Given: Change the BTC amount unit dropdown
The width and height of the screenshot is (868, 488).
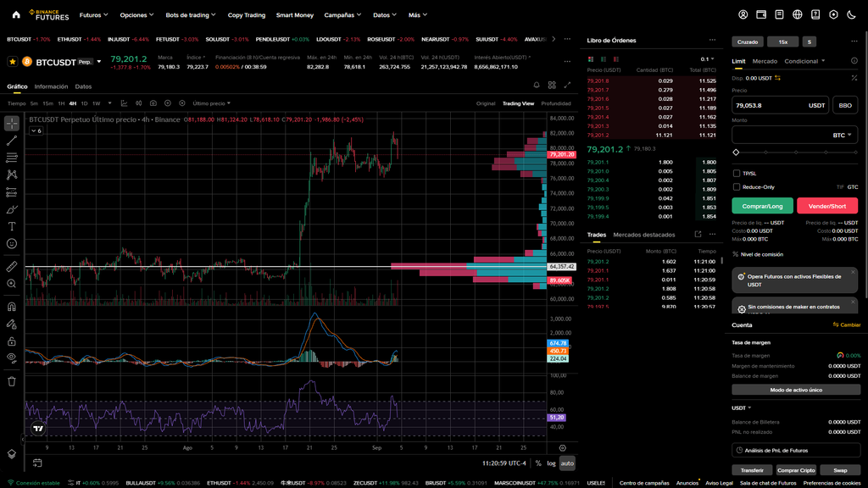Looking at the screenshot, I should [842, 135].
